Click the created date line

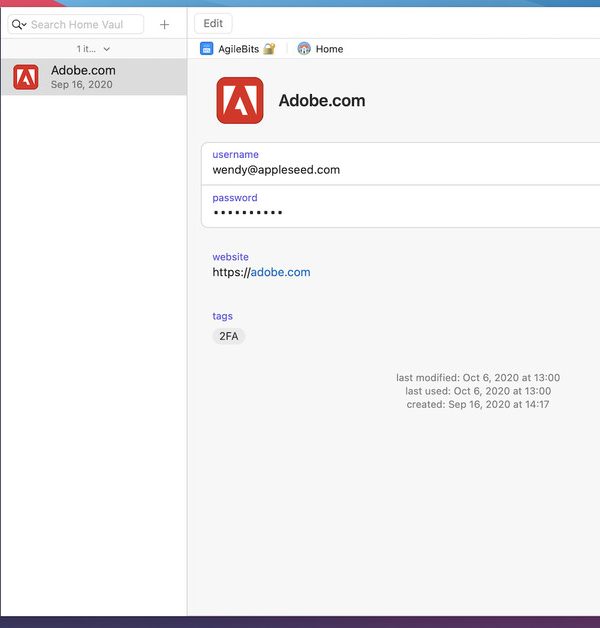pyautogui.click(x=478, y=404)
